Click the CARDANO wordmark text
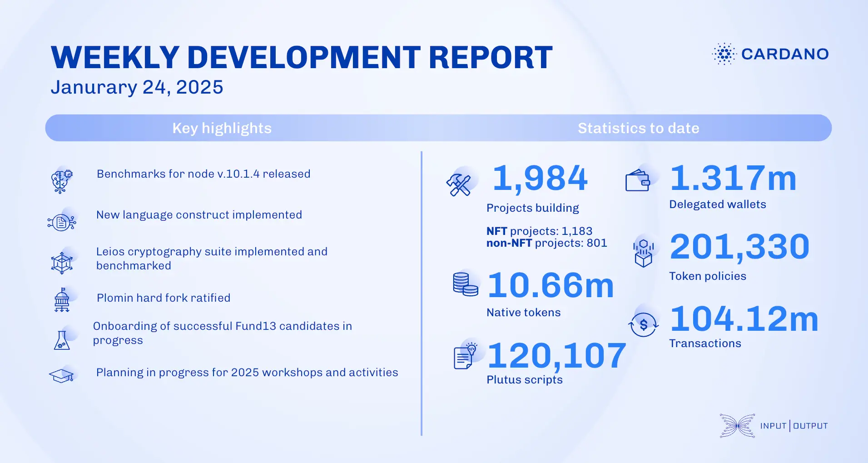Screen dimensions: 868x463 [784, 55]
